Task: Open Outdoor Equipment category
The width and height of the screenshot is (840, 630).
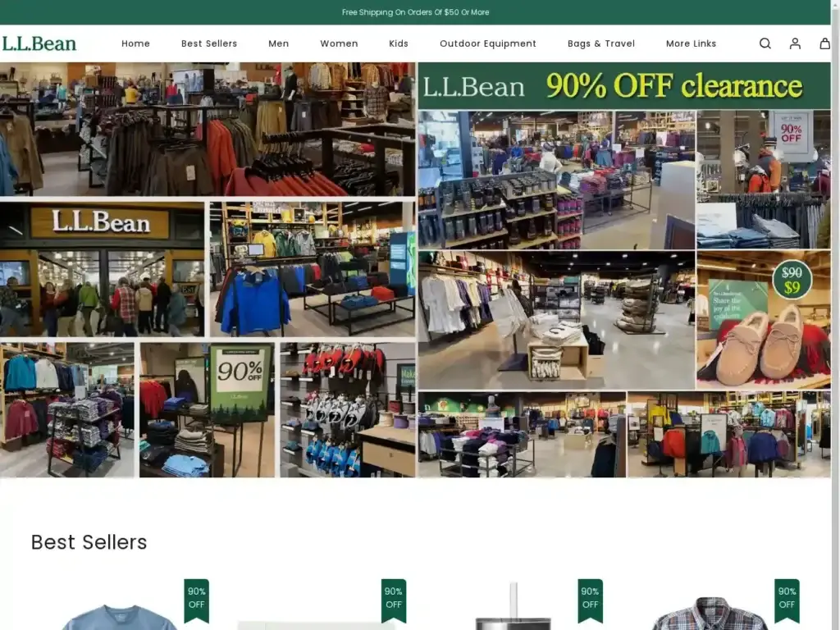Action: pos(488,43)
